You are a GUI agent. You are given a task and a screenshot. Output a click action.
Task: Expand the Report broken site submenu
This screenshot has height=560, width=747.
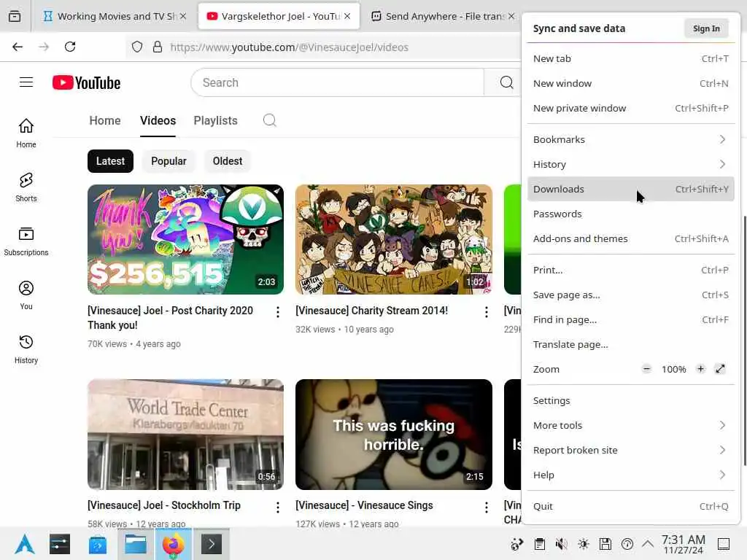[630, 450]
